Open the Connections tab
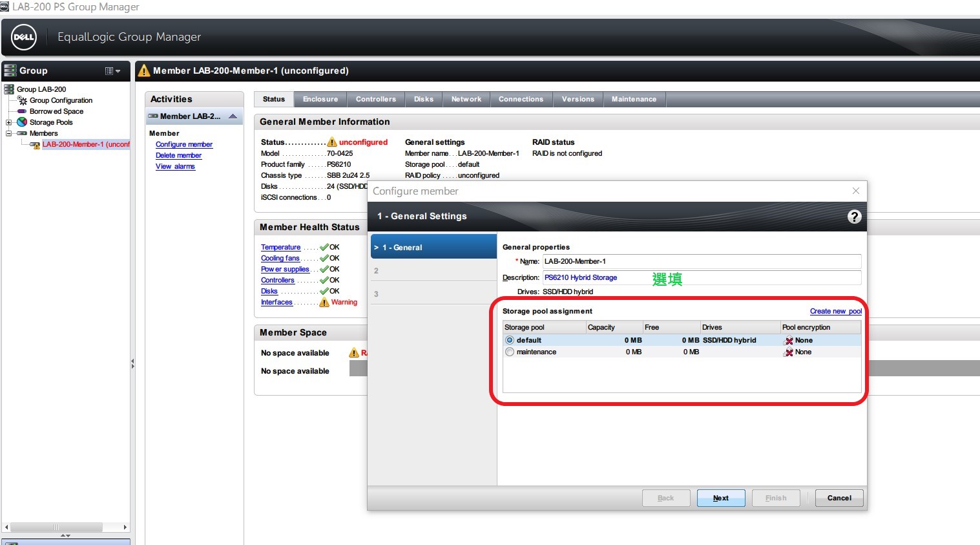Image resolution: width=980 pixels, height=545 pixels. tap(521, 99)
